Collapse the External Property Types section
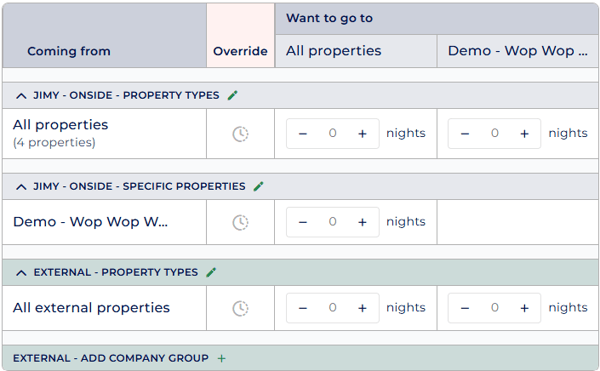 [21, 273]
